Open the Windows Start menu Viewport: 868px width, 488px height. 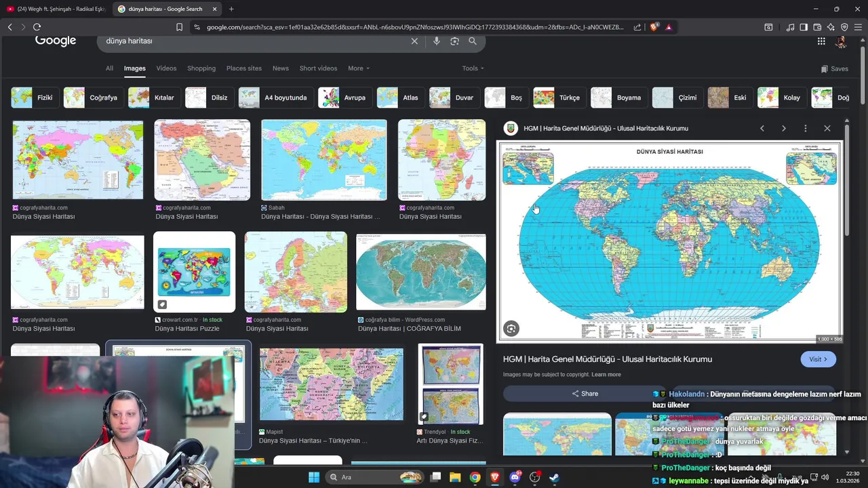click(314, 477)
